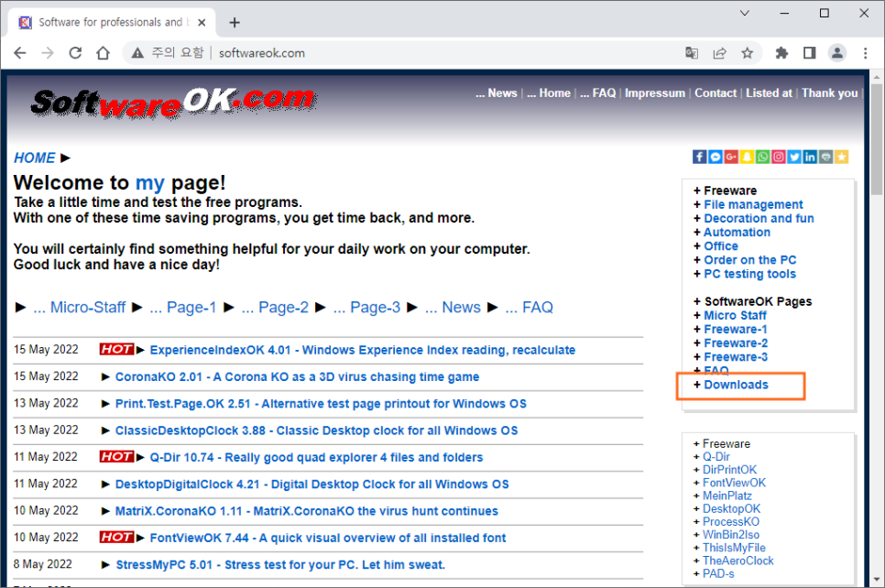Open FontViewOK 7.44 article
The image size is (885, 588).
pos(328,538)
